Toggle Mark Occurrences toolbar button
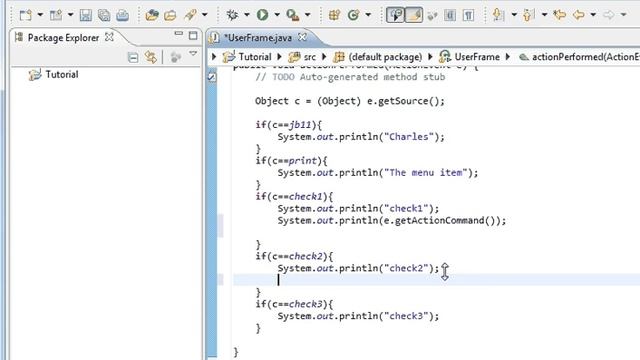640x360 pixels. coord(395,16)
